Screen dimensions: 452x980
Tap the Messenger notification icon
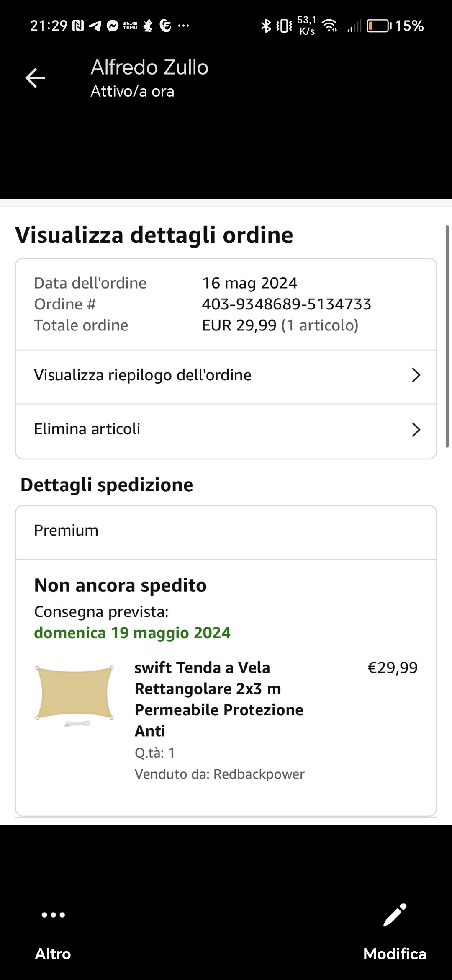(x=113, y=26)
